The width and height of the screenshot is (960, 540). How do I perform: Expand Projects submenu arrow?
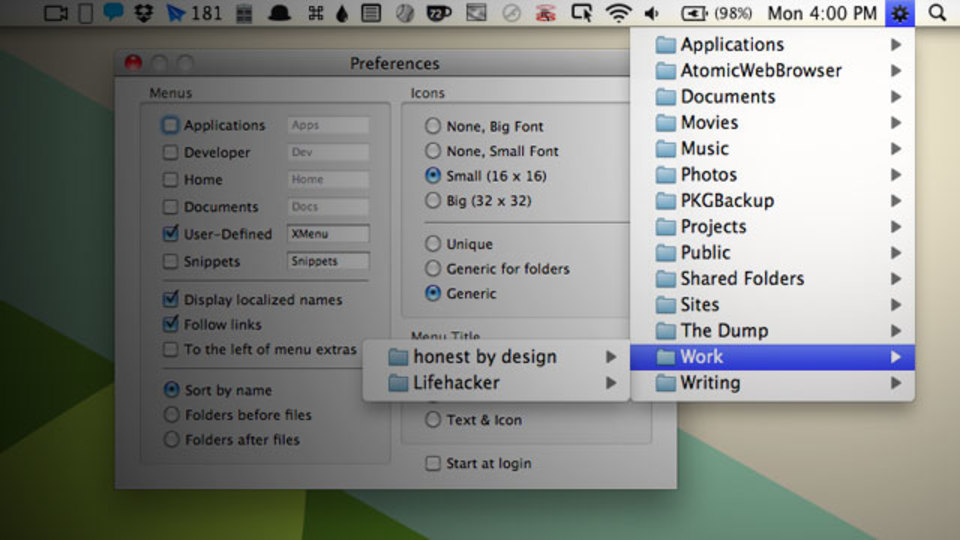896,227
